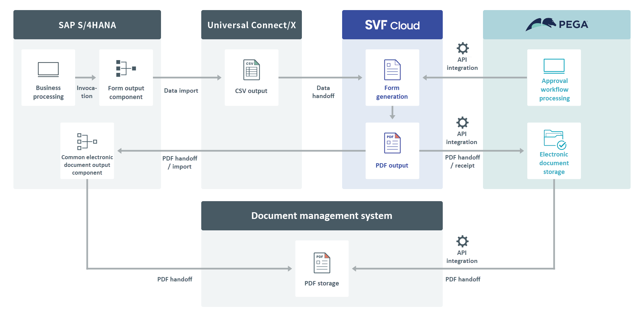Viewport: 644px width, 317px height.
Task: Click the Form generation label
Action: tap(392, 92)
